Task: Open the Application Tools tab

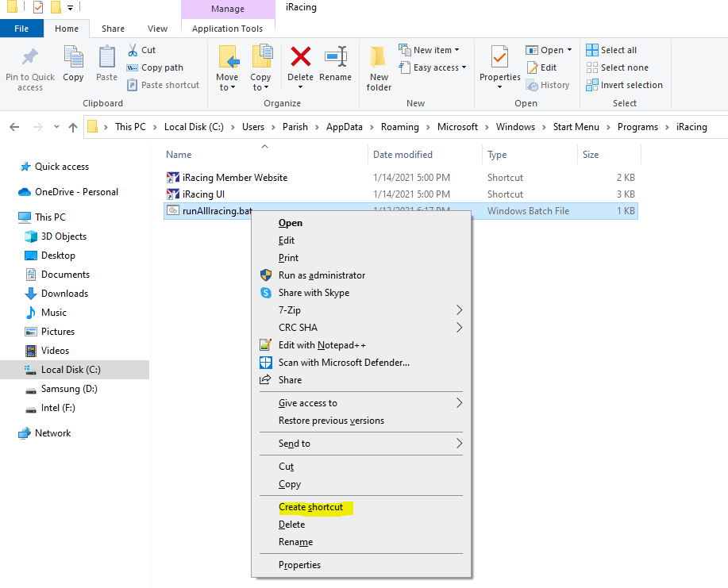Action: click(x=228, y=29)
